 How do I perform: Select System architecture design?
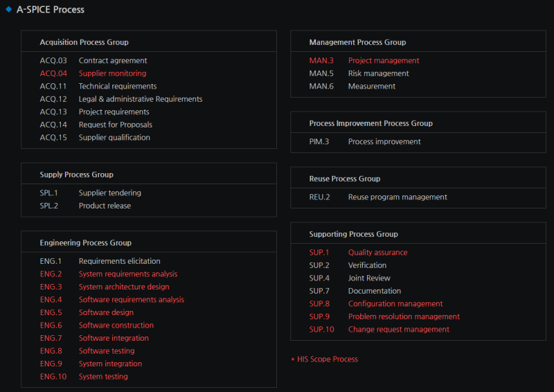pos(123,287)
